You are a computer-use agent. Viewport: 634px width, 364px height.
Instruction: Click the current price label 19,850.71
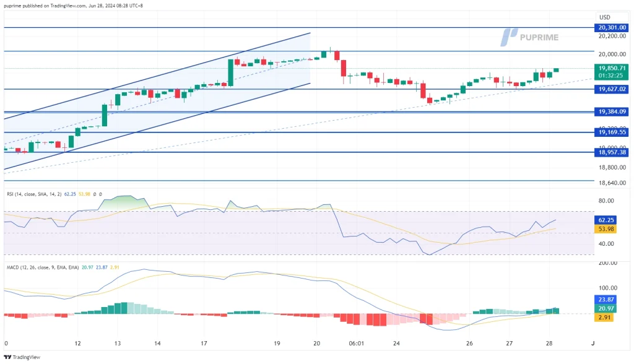[x=612, y=67]
